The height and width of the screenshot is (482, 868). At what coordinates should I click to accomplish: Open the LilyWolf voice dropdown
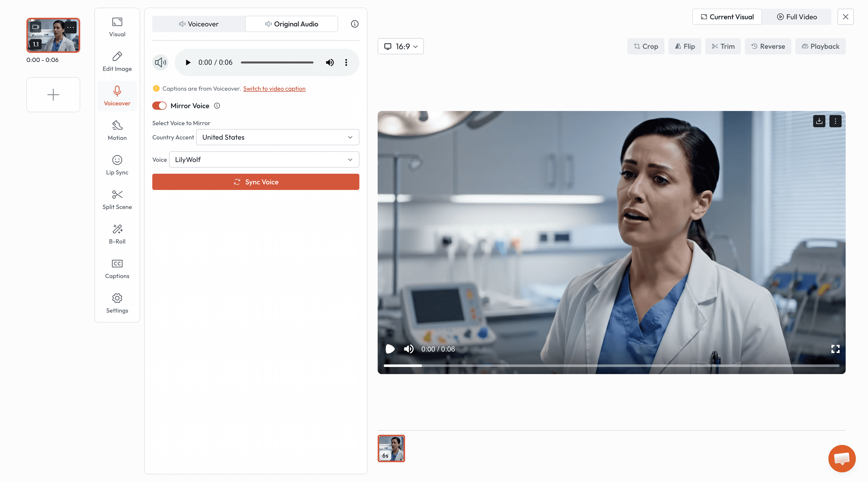pos(264,159)
